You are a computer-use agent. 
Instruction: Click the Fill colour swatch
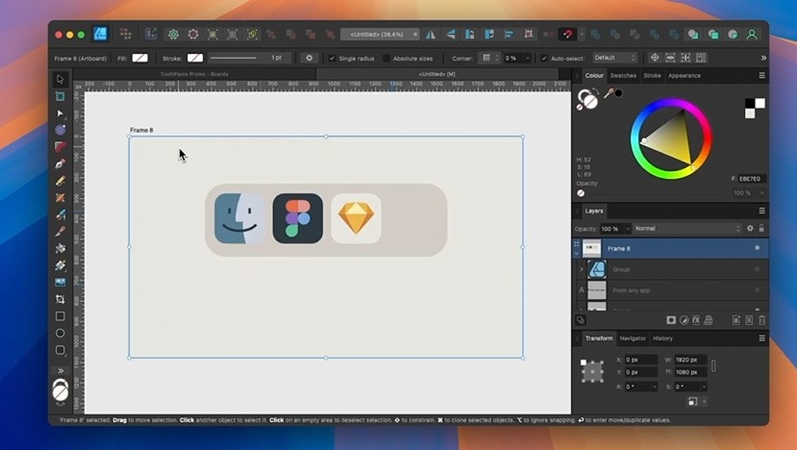pyautogui.click(x=140, y=58)
